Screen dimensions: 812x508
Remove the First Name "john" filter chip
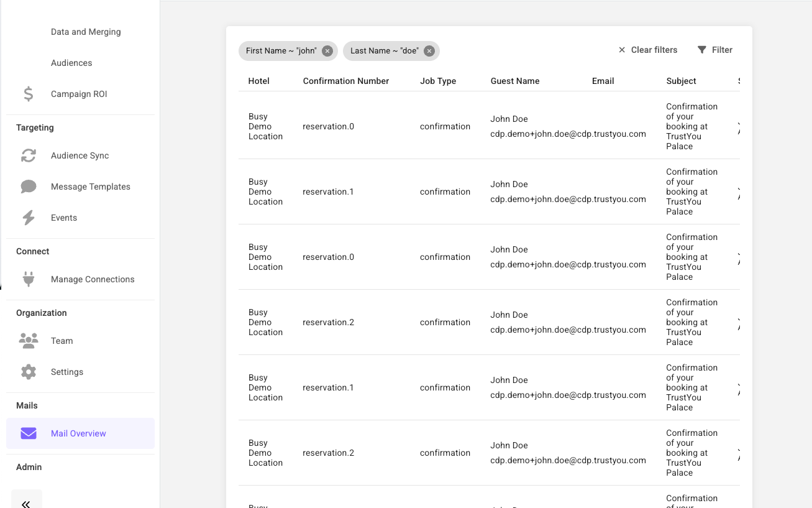click(x=327, y=51)
